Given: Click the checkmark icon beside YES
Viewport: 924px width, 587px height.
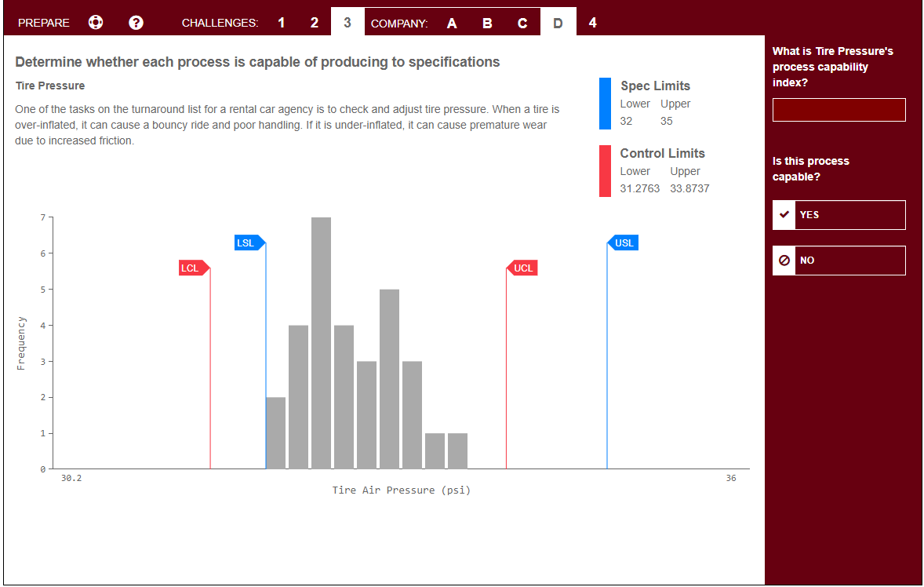Looking at the screenshot, I should pyautogui.click(x=784, y=214).
